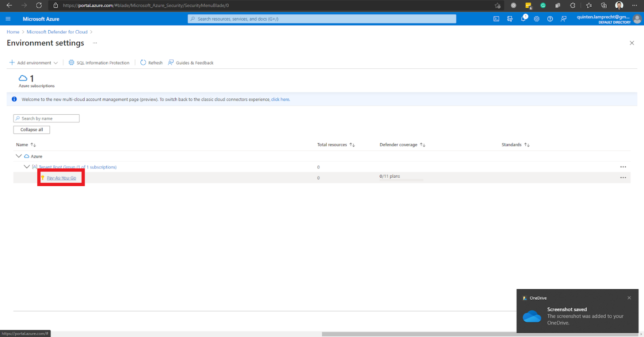Open Grammarly browser extension
This screenshot has height=337, width=644.
click(x=543, y=5)
